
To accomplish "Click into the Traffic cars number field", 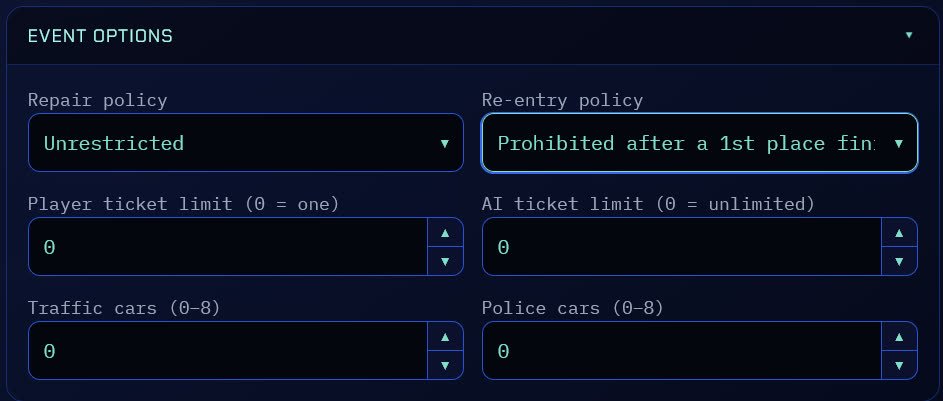I will coord(228,350).
